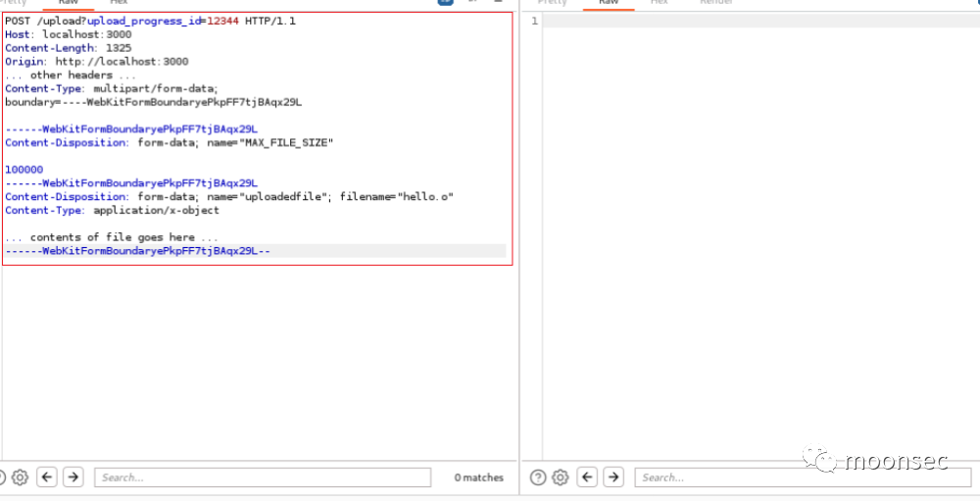Go to previous match in response pane
This screenshot has height=501, width=980.
[587, 477]
